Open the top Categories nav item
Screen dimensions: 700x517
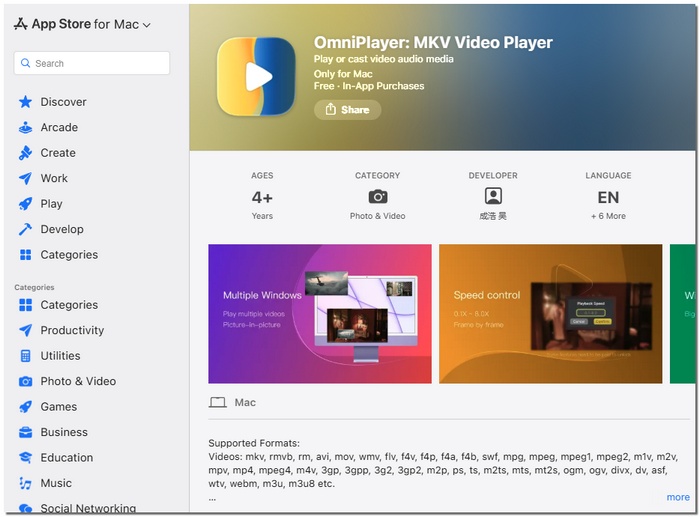[x=69, y=254]
